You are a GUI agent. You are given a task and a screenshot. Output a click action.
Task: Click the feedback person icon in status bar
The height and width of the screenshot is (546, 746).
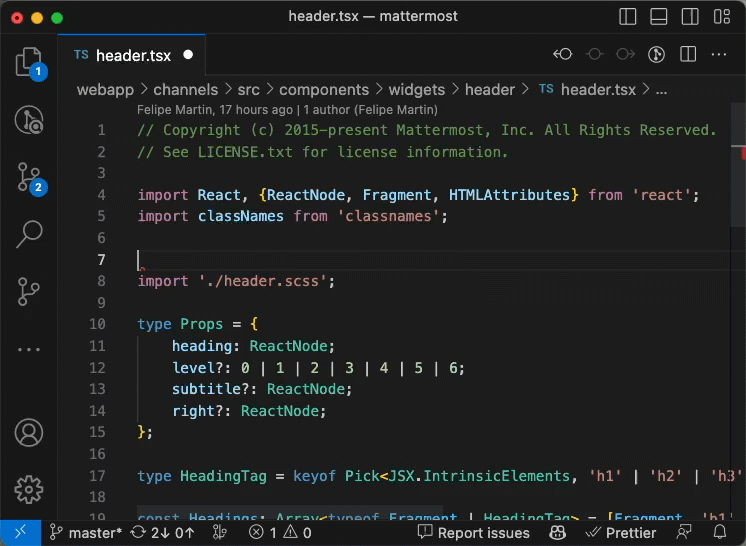click(684, 533)
